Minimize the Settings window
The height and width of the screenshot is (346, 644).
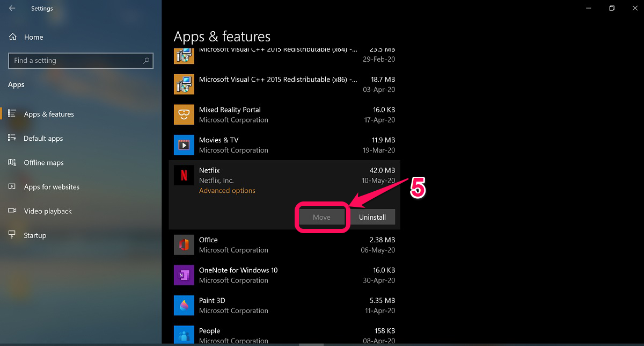(x=588, y=8)
